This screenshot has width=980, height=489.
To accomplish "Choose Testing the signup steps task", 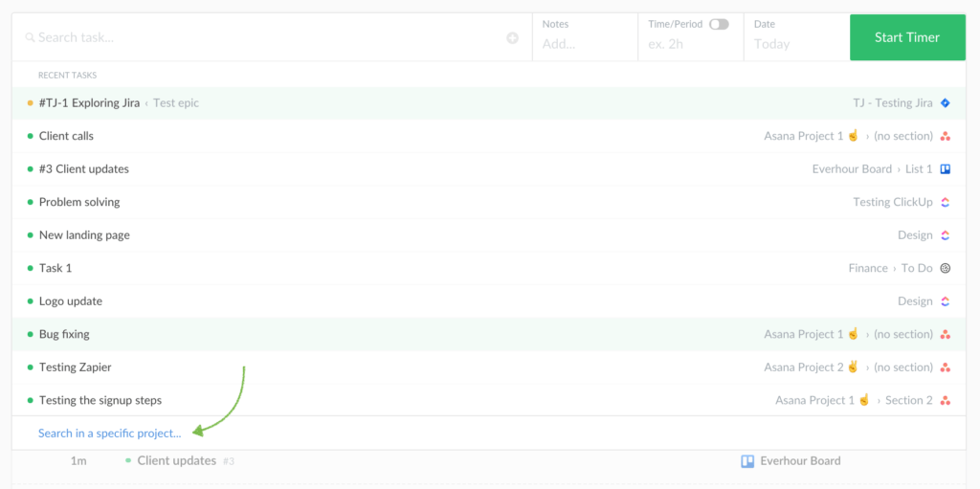I will pyautogui.click(x=100, y=400).
